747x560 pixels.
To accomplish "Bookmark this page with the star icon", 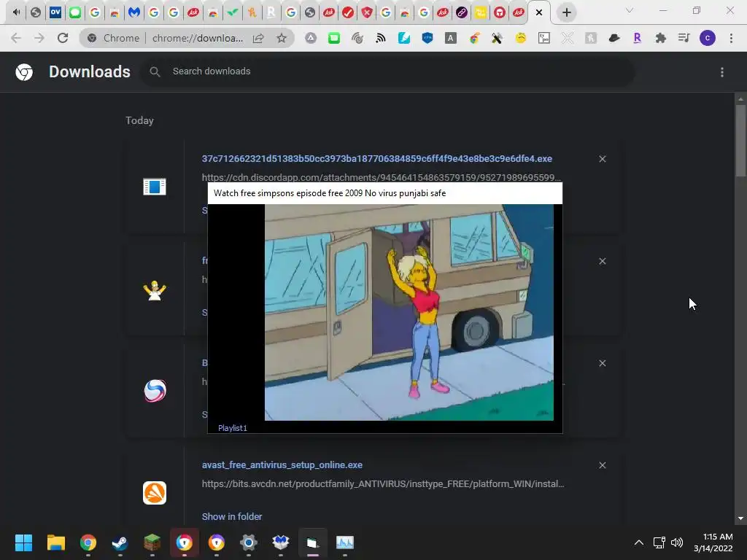I will point(282,38).
